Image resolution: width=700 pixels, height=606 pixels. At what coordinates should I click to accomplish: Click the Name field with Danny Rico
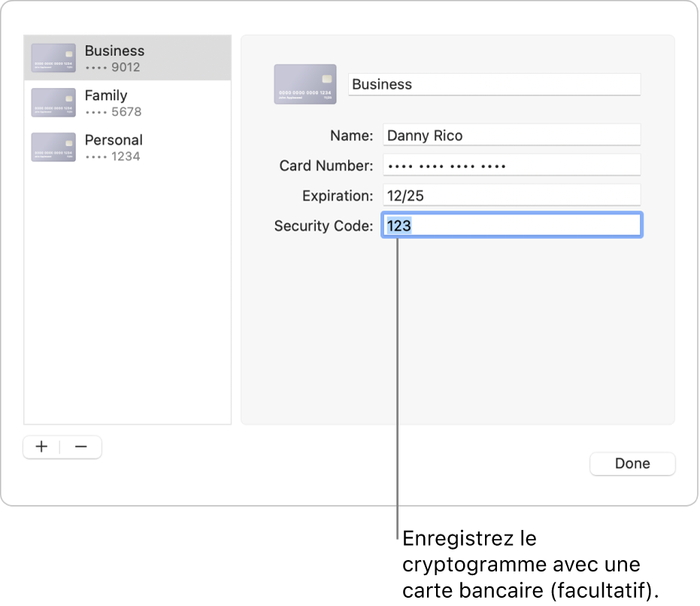[511, 135]
